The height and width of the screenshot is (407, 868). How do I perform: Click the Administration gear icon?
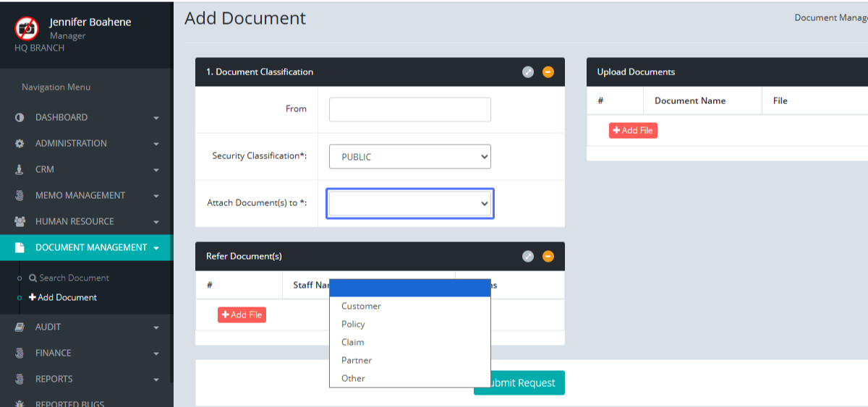20,144
